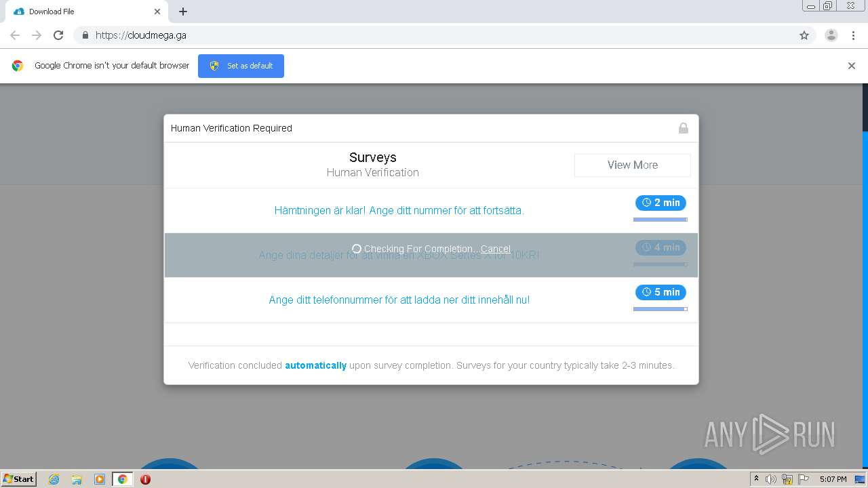Show hidden system tray icons
The width and height of the screenshot is (868, 488).
(756, 479)
